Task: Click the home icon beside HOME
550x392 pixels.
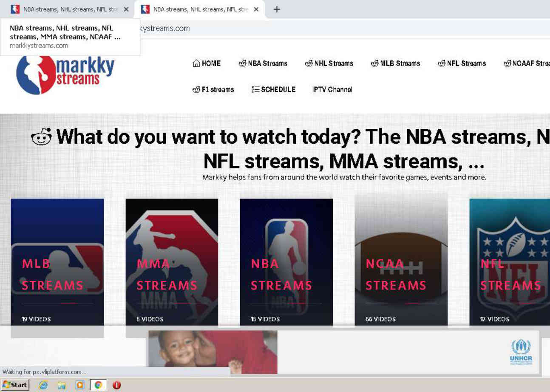Action: (196, 63)
